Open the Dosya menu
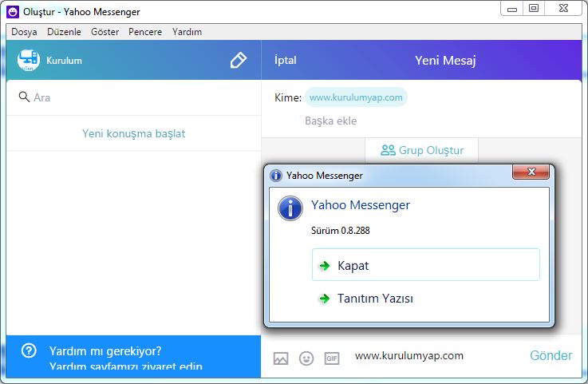 point(25,32)
